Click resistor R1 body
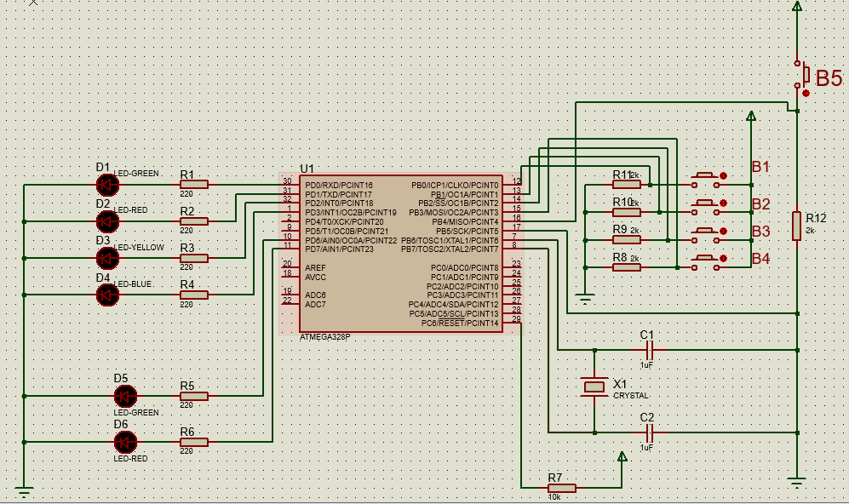This screenshot has width=849, height=504. coord(194,185)
